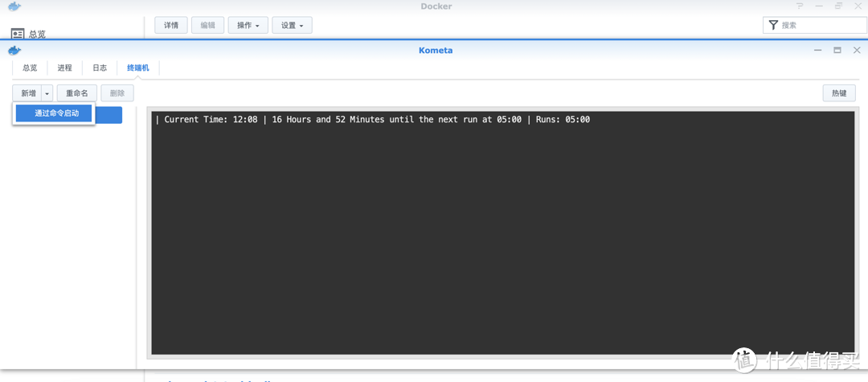Focus the 搜索 search field
Screen dimensions: 868x382
point(815,25)
